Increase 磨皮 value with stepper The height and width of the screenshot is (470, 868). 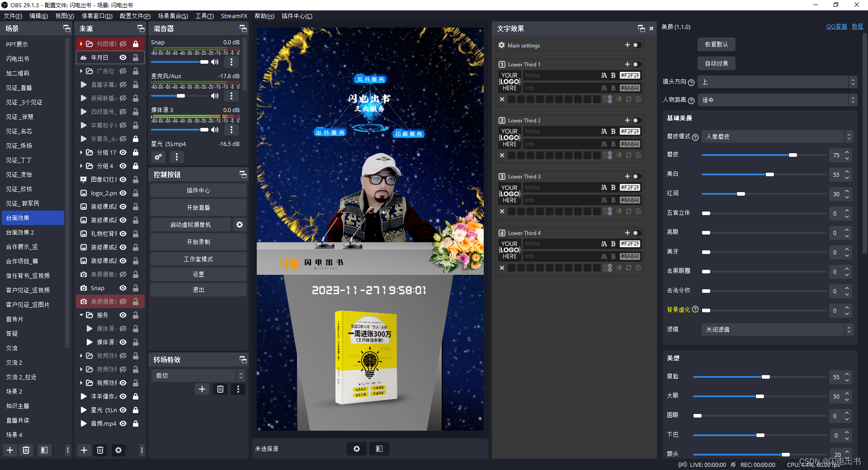point(847,152)
